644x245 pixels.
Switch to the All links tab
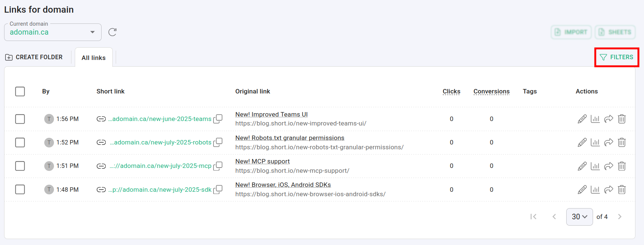pyautogui.click(x=94, y=58)
